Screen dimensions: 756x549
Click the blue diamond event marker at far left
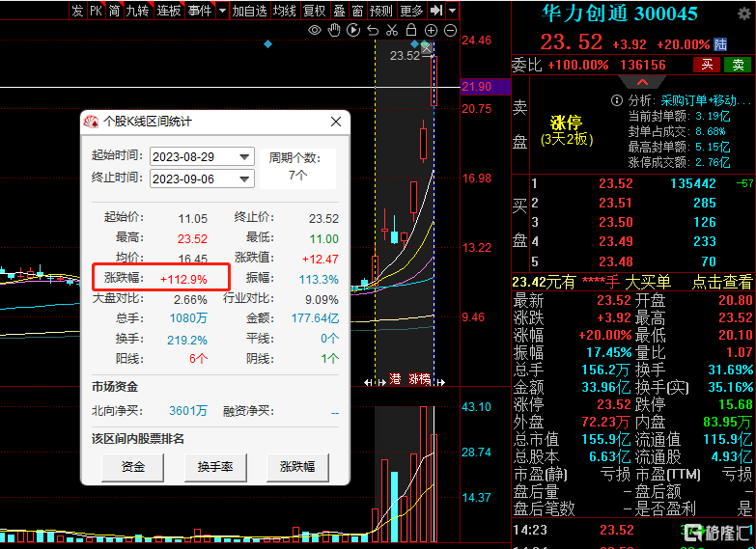point(268,44)
